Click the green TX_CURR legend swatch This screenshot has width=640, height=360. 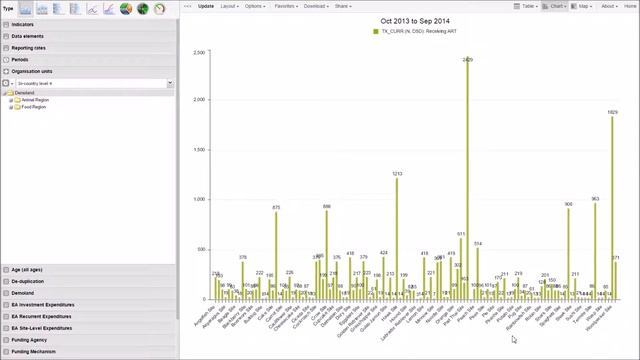(376, 31)
